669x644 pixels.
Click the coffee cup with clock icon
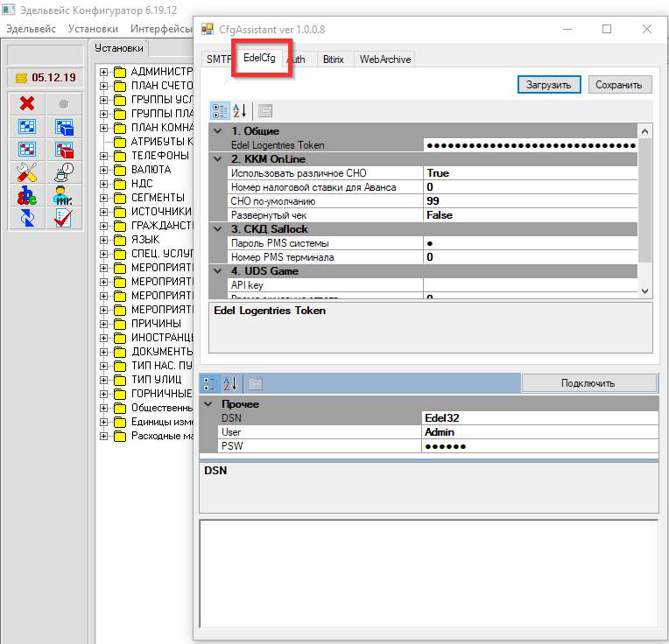(x=63, y=172)
